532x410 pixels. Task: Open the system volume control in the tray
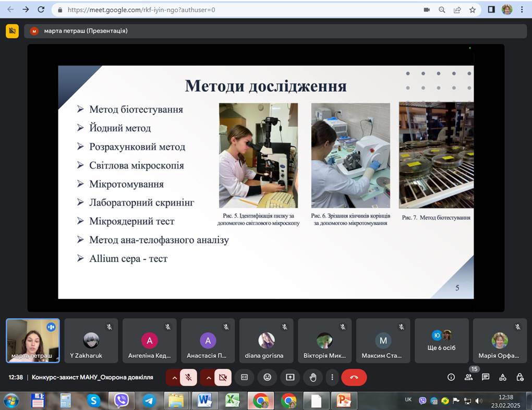coord(479,401)
